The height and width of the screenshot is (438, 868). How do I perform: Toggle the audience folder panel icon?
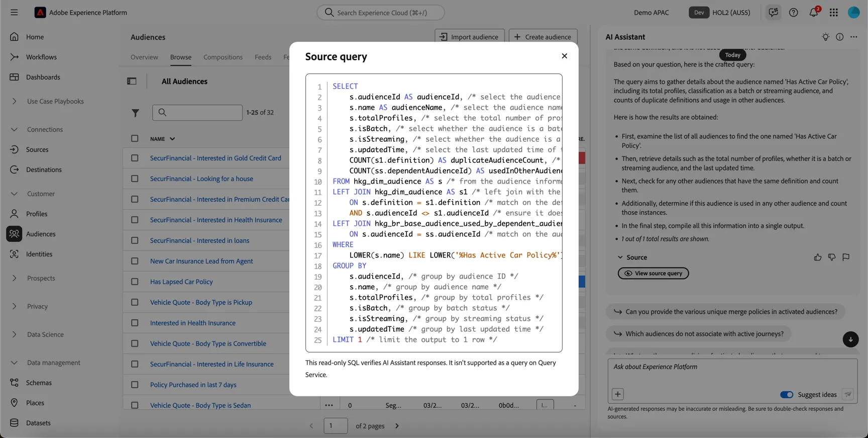pos(132,81)
